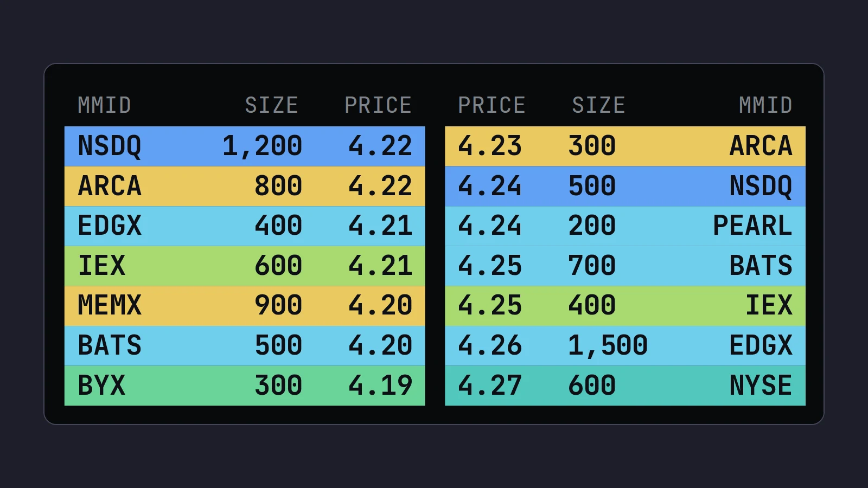Choose the IEX bid for 600 shares
The width and height of the screenshot is (868, 488).
point(245,266)
